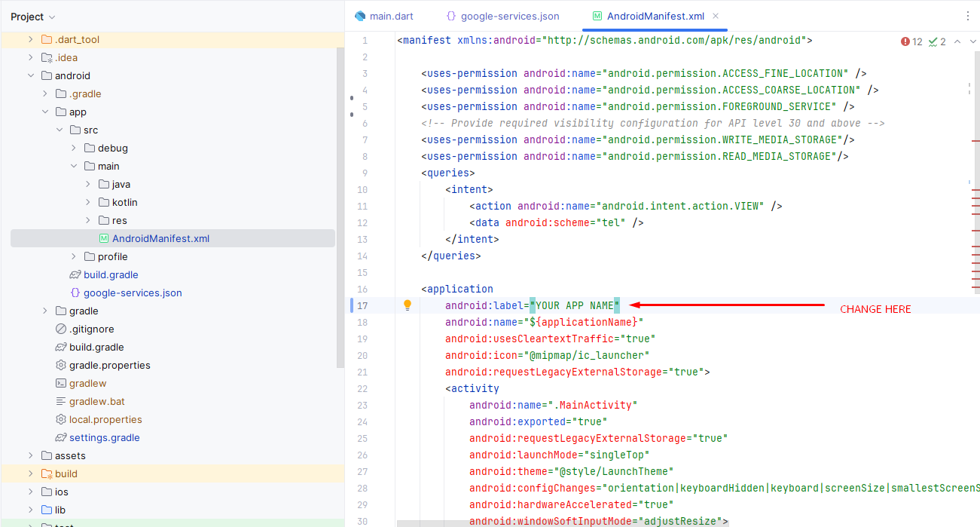Open the gradlew script file
This screenshot has height=527, width=980.
coord(87,383)
